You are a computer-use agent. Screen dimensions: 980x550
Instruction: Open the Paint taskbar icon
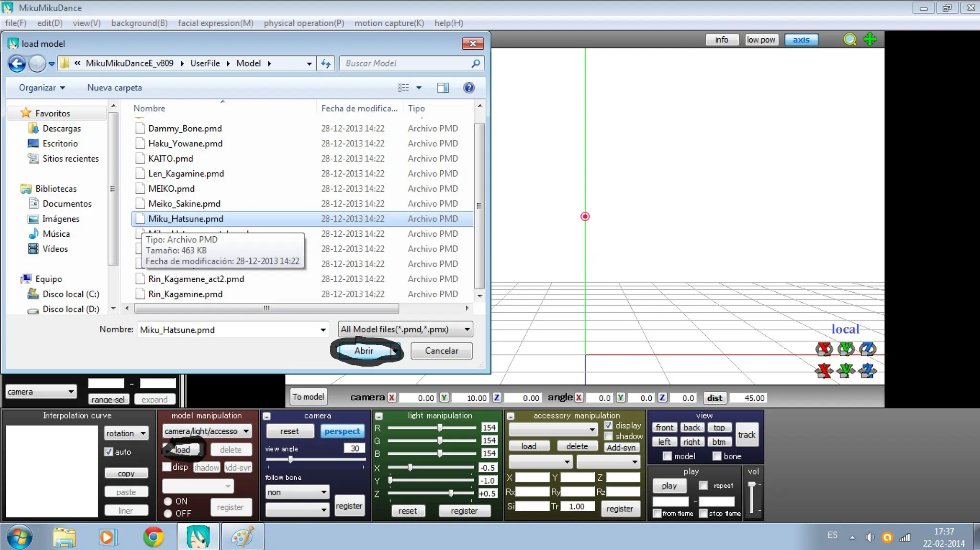[243, 537]
